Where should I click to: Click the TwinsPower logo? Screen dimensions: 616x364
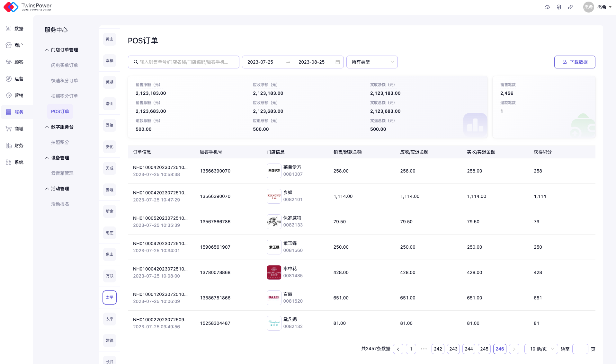point(28,7)
